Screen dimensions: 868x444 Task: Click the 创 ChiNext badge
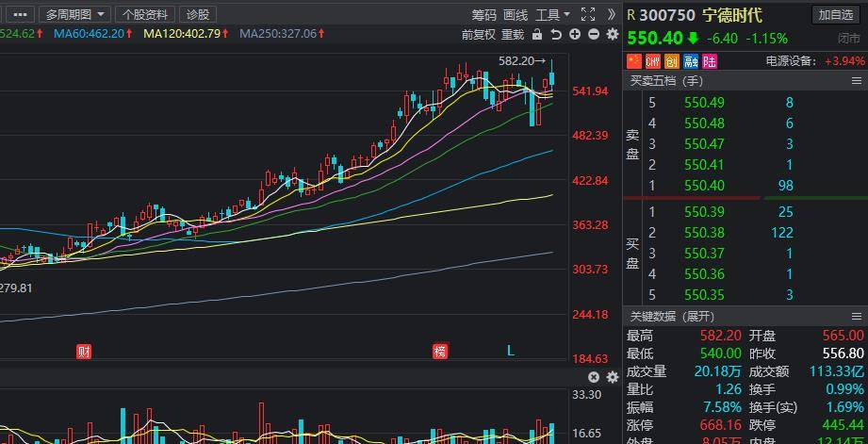click(x=672, y=61)
